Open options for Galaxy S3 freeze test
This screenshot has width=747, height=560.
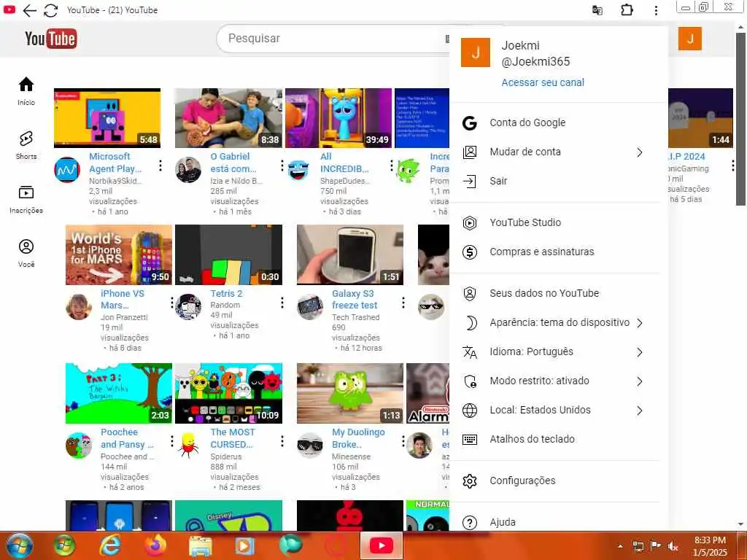pyautogui.click(x=403, y=303)
